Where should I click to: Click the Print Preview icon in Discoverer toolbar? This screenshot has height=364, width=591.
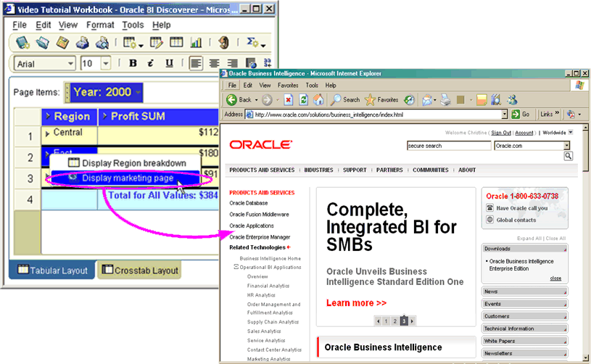pyautogui.click(x=102, y=43)
